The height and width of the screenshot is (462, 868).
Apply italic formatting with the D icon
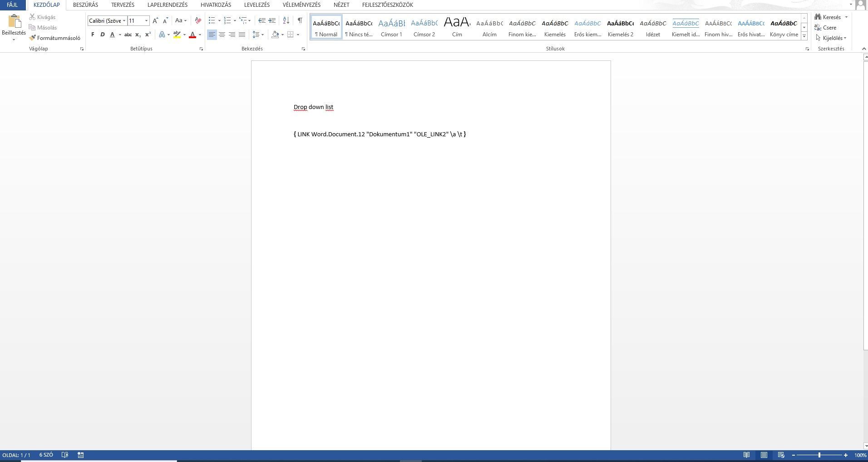[102, 35]
